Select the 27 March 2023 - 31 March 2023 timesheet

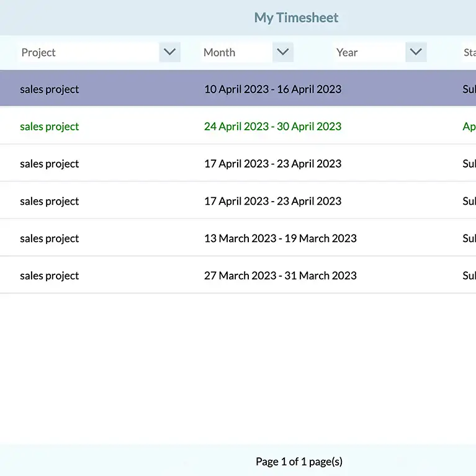[280, 276]
